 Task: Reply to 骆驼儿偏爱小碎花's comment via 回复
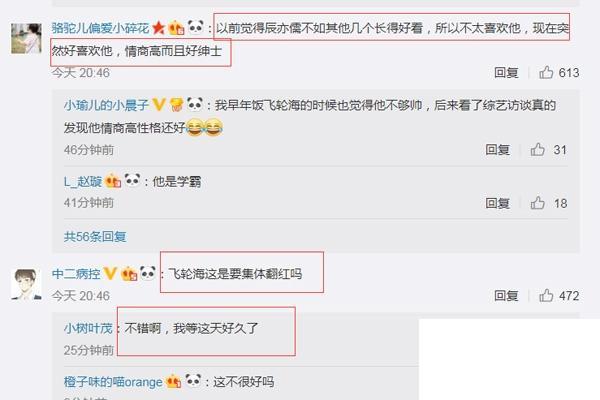tap(506, 72)
